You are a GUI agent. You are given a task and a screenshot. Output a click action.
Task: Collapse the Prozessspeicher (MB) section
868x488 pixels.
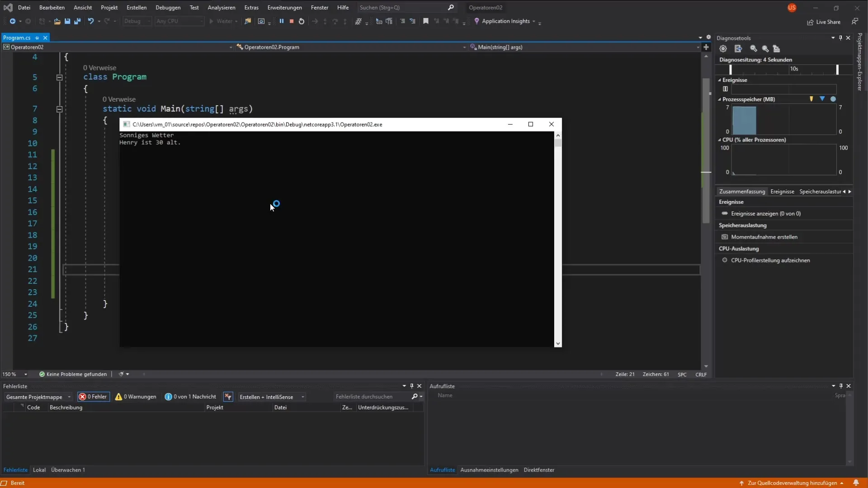coord(719,99)
